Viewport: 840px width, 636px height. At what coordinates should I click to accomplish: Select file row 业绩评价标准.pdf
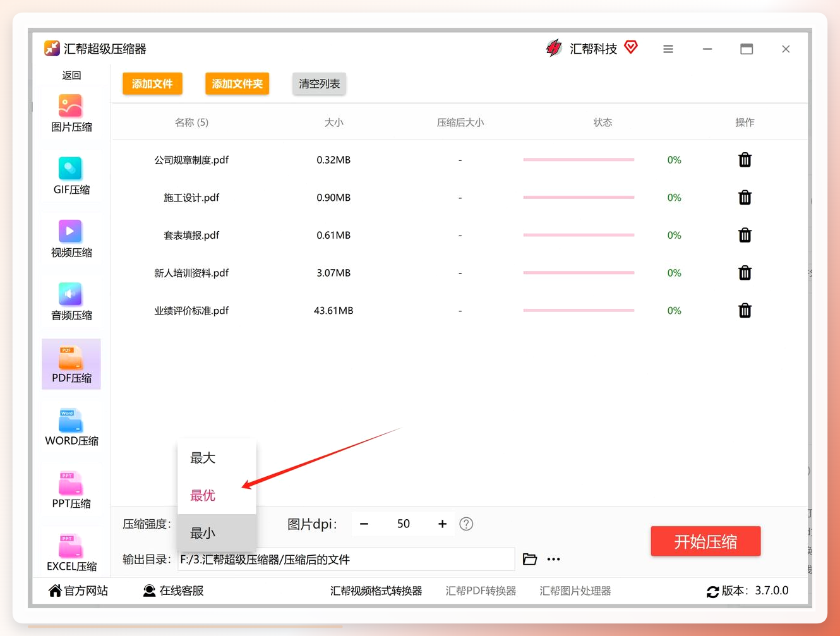[459, 310]
